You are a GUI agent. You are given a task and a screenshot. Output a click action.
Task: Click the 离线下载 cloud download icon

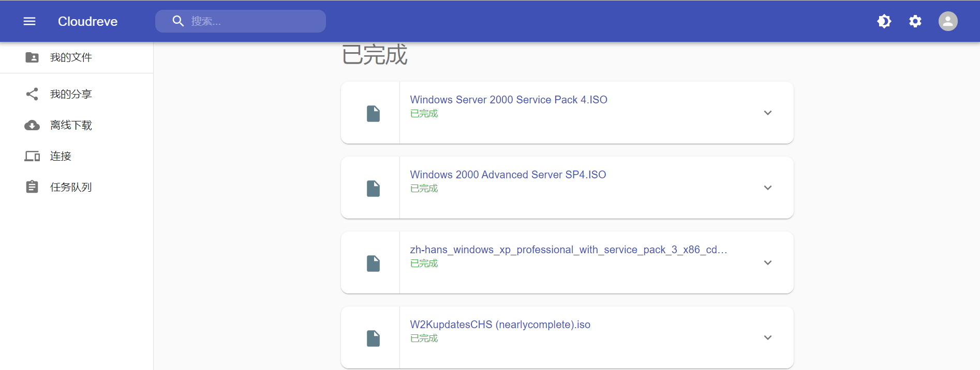[32, 125]
